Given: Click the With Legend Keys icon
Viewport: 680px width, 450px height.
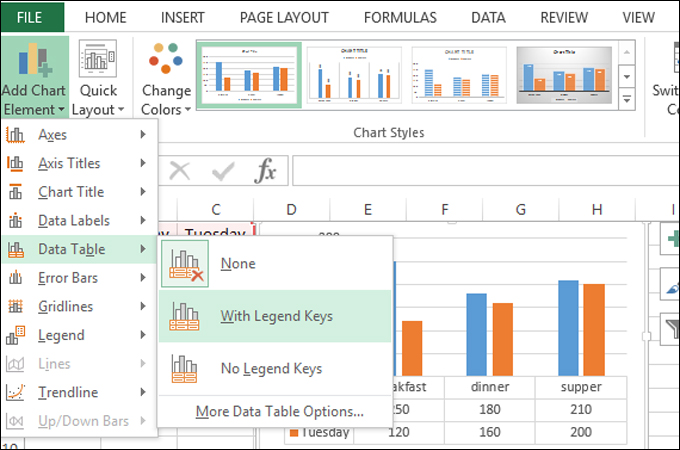Looking at the screenshot, I should [x=185, y=316].
